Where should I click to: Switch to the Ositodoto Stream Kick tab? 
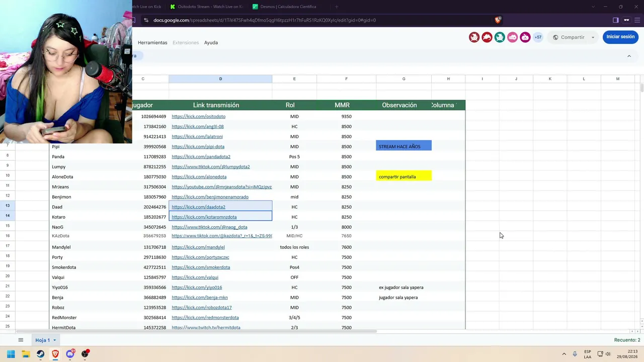click(206, 7)
